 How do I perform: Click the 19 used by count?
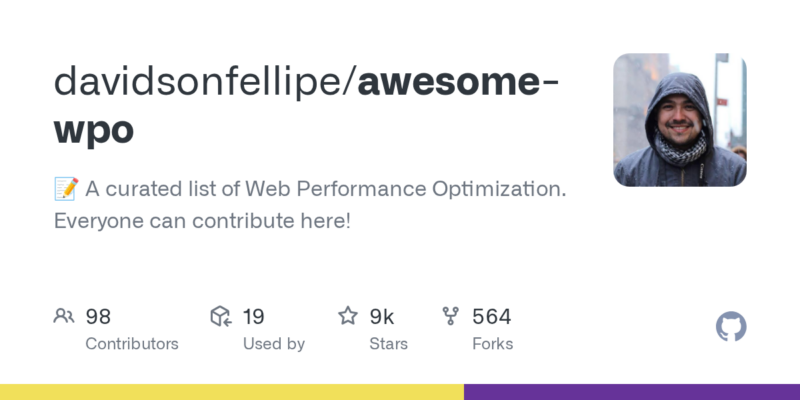click(253, 317)
